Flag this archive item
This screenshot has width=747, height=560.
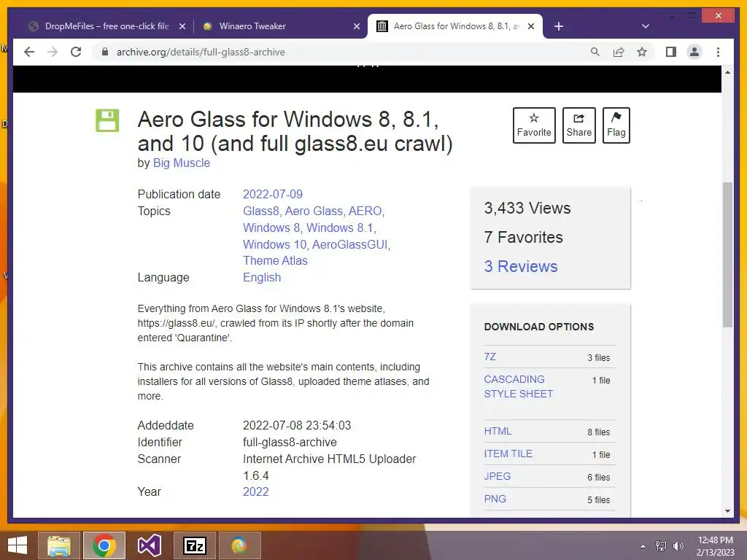coord(616,125)
